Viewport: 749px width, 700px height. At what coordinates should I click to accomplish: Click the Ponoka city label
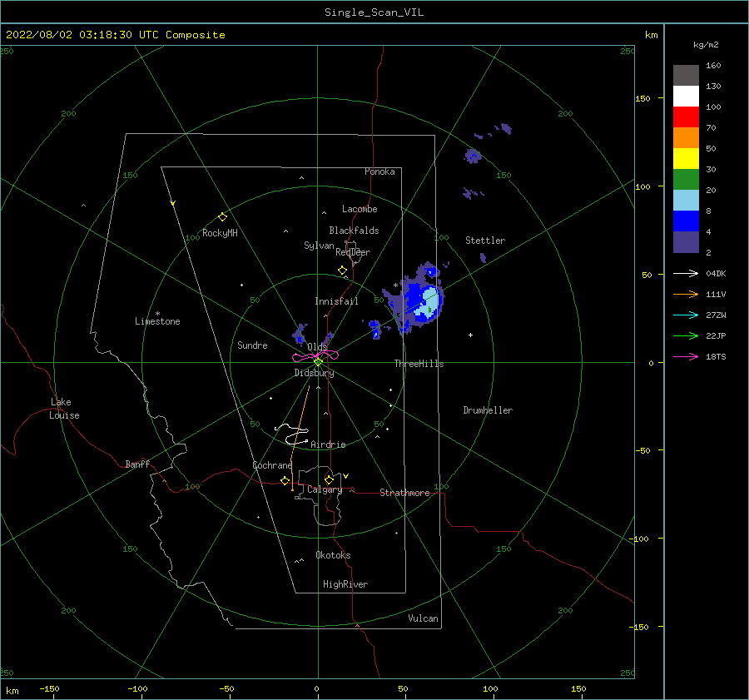coord(379,171)
